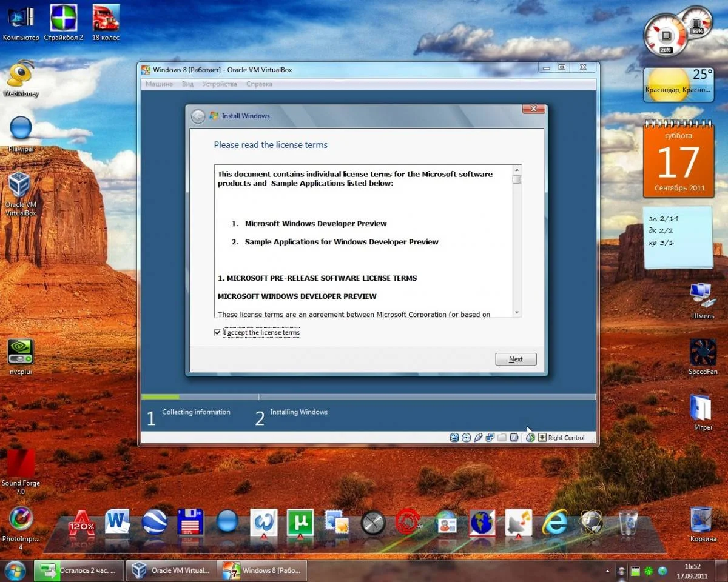Click the Right Control host key label
This screenshot has width=728, height=582.
coord(566,438)
